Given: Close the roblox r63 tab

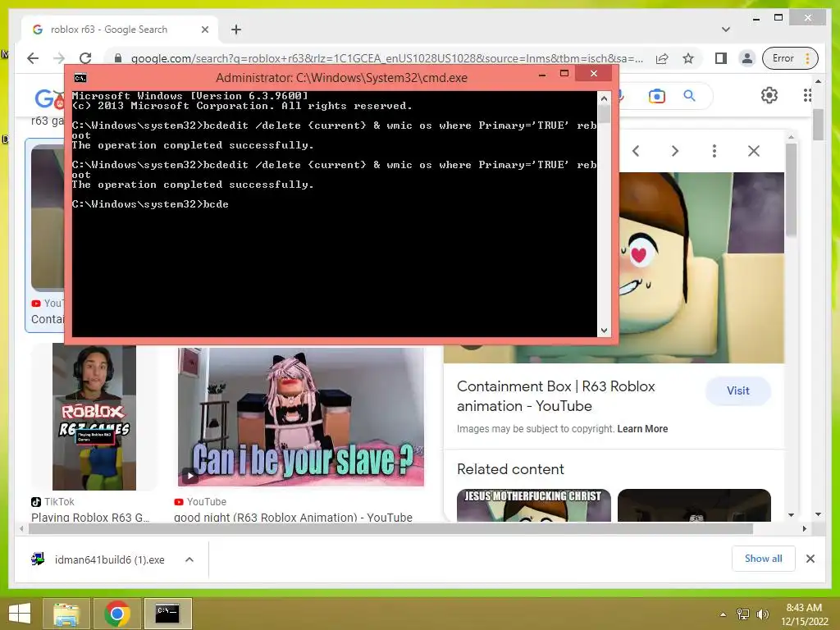Looking at the screenshot, I should coord(204,30).
